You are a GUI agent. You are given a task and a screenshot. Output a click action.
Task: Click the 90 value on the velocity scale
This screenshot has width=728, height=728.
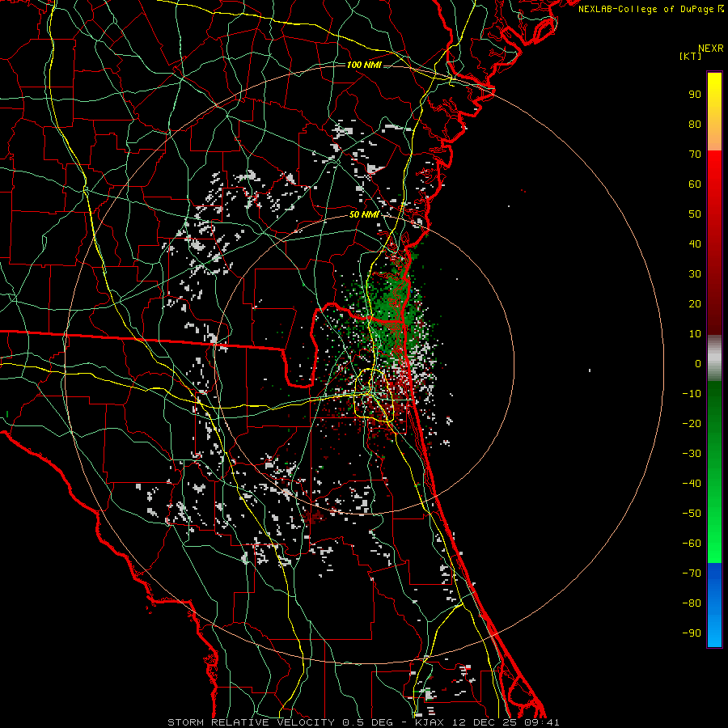(x=695, y=95)
